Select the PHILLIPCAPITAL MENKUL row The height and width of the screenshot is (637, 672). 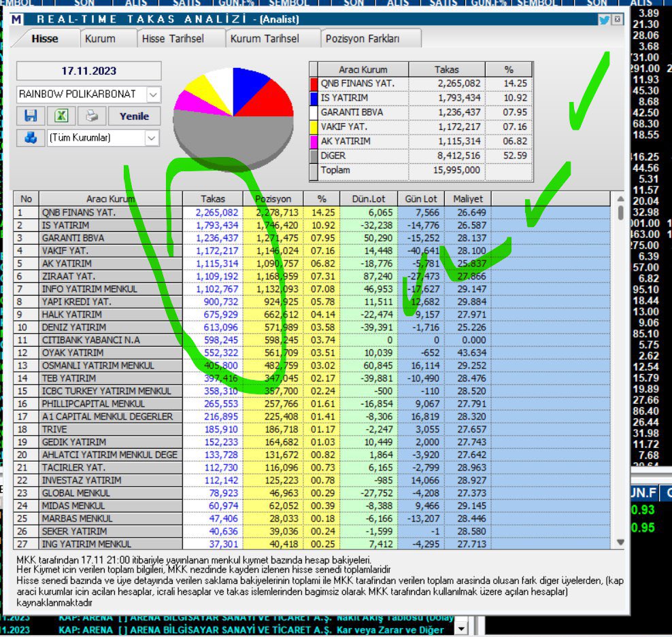coord(312,404)
